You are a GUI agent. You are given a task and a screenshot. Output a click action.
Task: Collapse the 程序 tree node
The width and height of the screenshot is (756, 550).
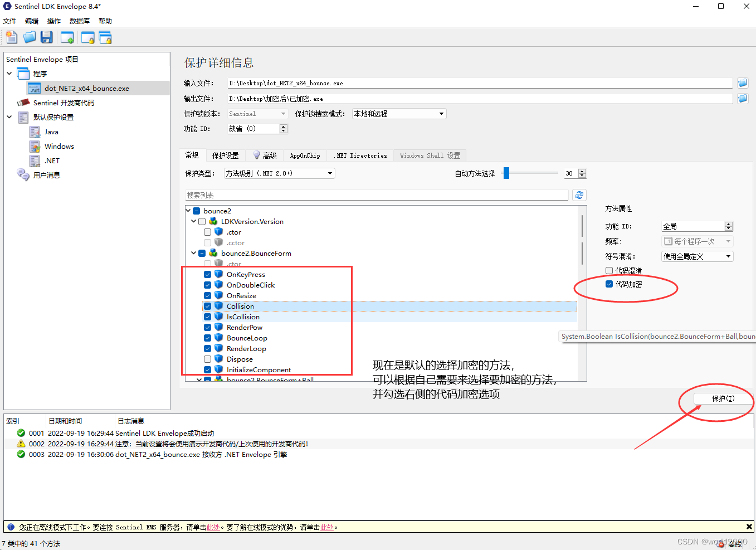(9, 73)
